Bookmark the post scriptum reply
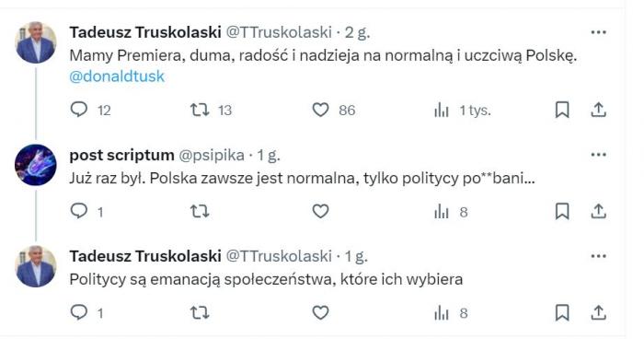 [x=562, y=212]
